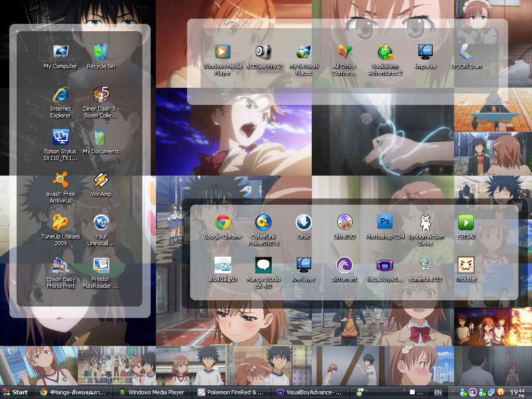
Task: Select VisualBoyAd... desktop emulator icon
Action: 385,270
